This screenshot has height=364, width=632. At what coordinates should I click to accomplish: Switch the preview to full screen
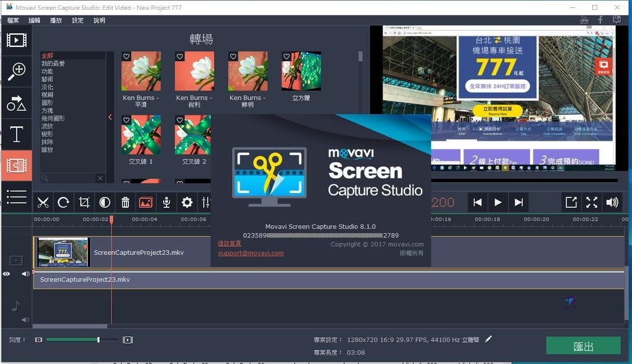[592, 202]
